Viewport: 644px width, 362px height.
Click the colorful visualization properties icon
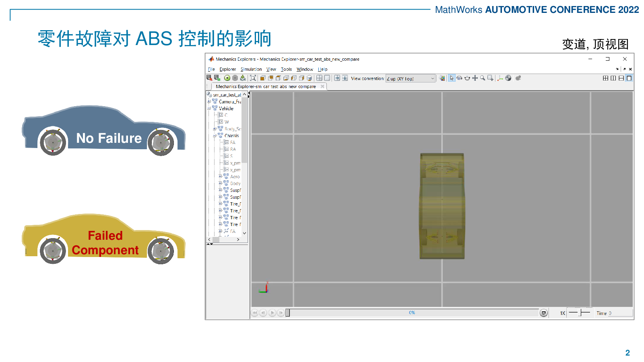(x=442, y=78)
